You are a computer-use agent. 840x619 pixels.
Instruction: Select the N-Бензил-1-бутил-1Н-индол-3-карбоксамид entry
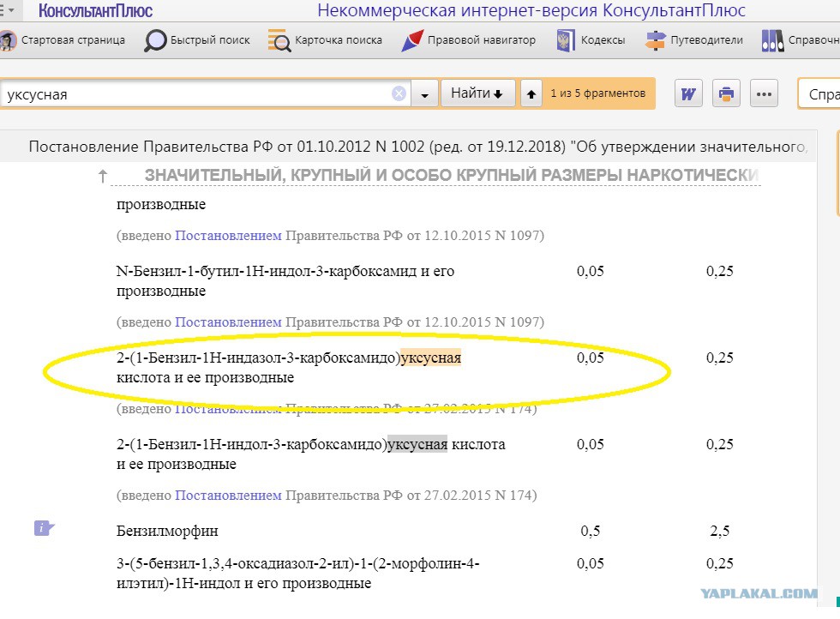click(285, 281)
